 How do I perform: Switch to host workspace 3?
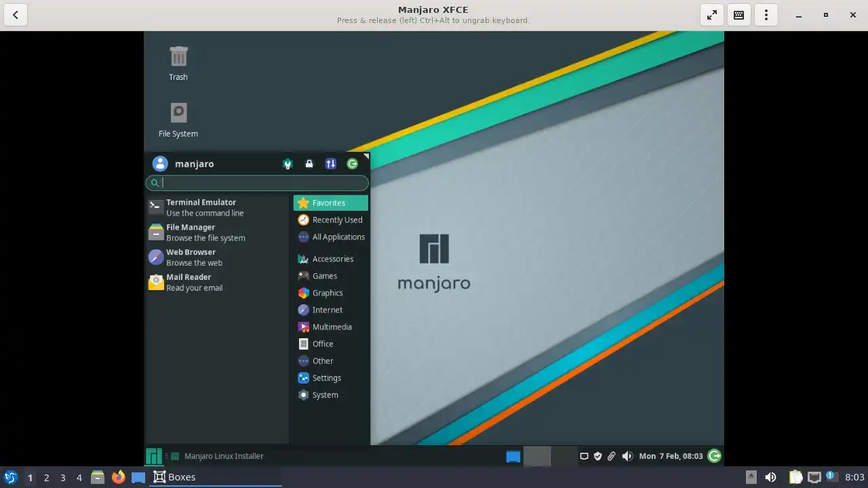click(x=62, y=477)
